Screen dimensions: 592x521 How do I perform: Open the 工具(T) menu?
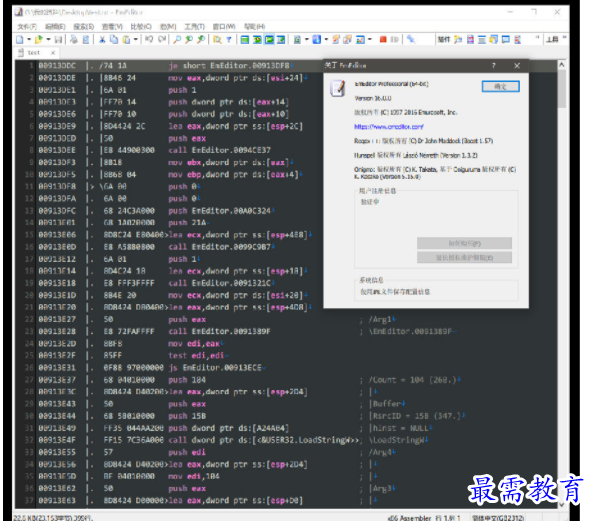click(x=194, y=26)
